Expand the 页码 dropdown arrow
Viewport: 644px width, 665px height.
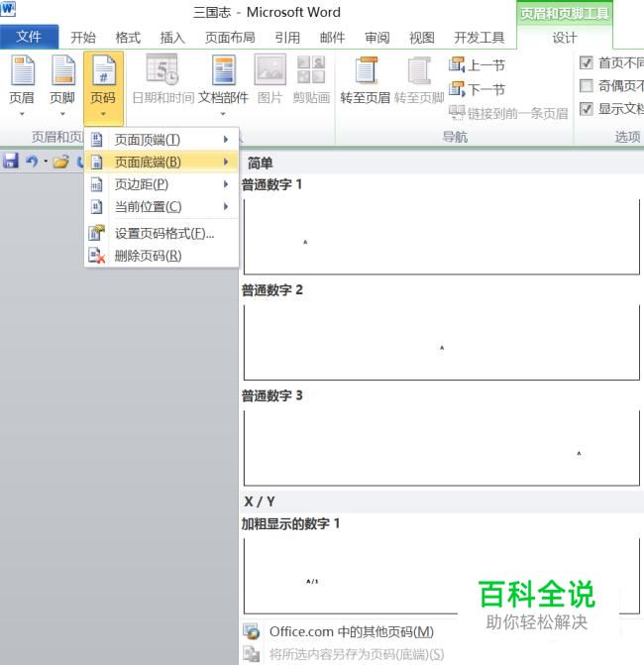pyautogui.click(x=103, y=114)
